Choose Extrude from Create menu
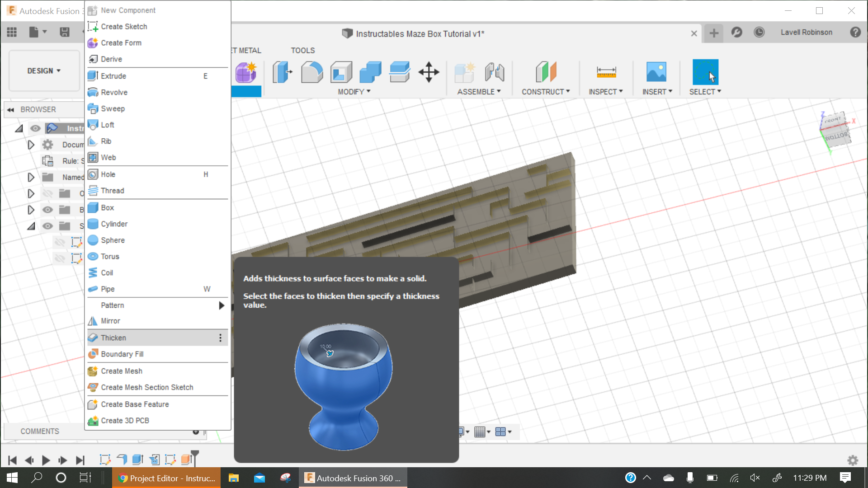This screenshot has height=488, width=868. point(157,76)
